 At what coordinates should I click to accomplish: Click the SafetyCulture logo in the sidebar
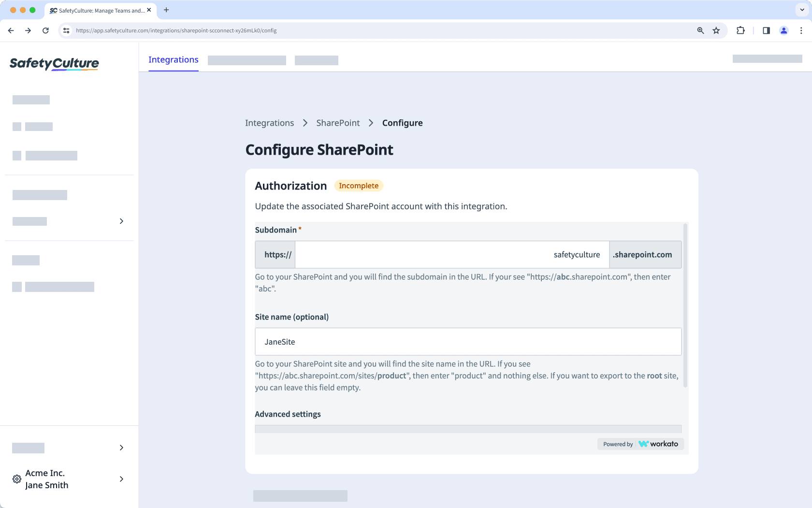(54, 63)
